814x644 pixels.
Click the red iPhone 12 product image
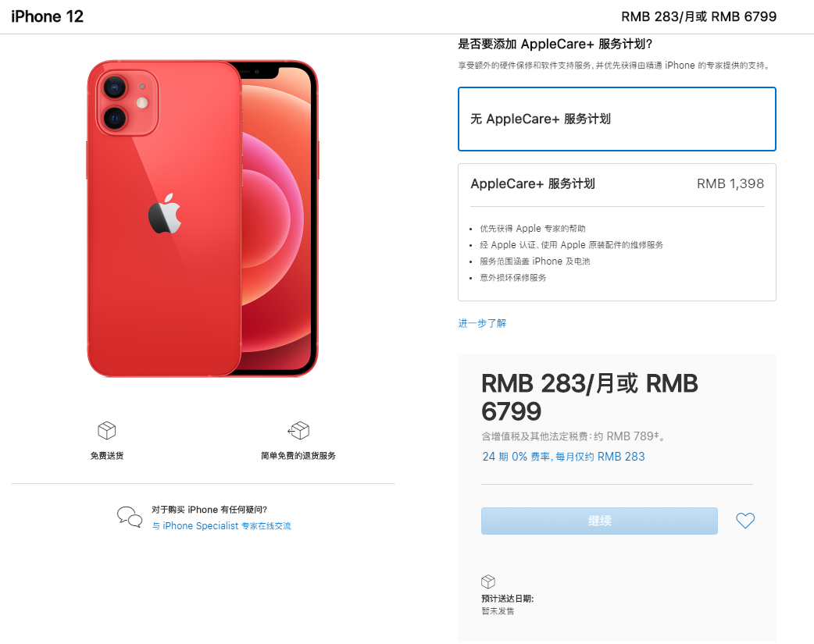pyautogui.click(x=202, y=218)
